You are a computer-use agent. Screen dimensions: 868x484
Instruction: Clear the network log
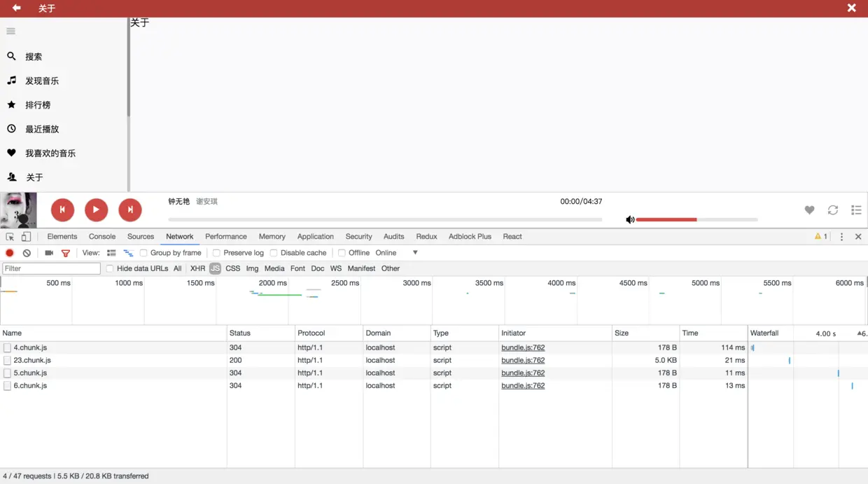point(27,253)
